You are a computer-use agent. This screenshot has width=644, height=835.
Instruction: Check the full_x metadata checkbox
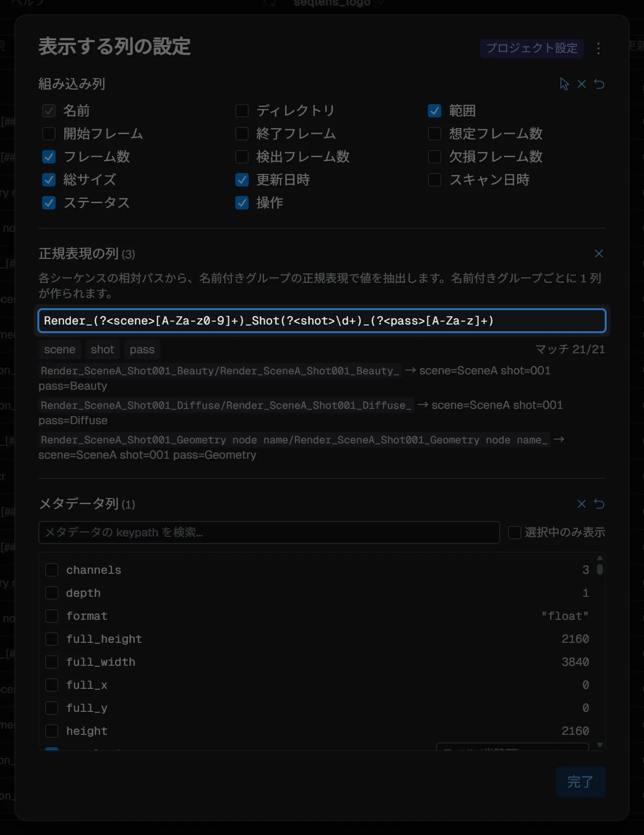click(52, 685)
